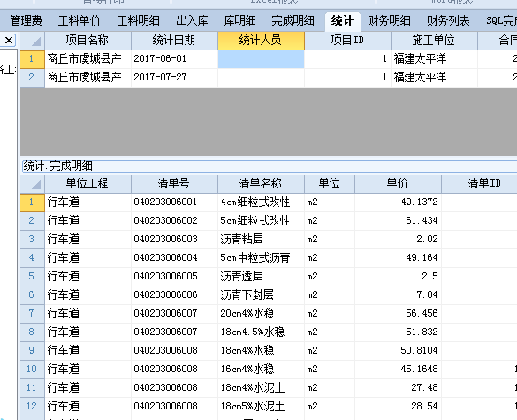Click the 50.8104 price cell
The width and height of the screenshot is (517, 420).
pyautogui.click(x=398, y=351)
